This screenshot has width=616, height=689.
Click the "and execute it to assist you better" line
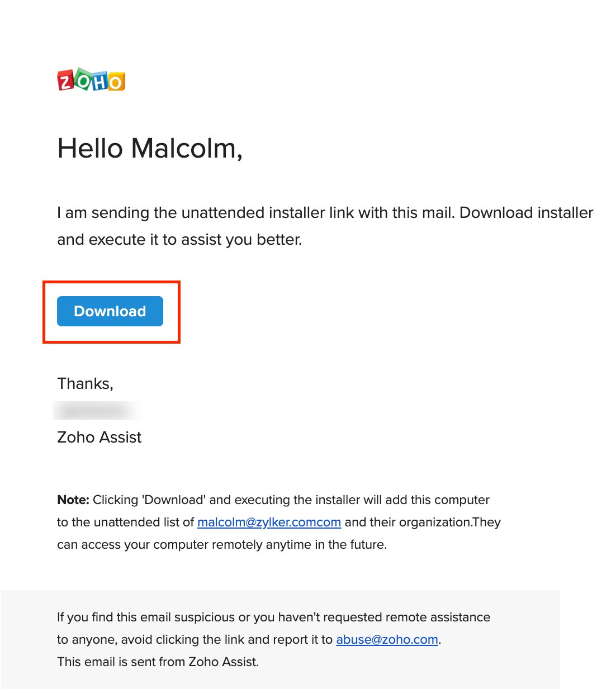point(179,240)
